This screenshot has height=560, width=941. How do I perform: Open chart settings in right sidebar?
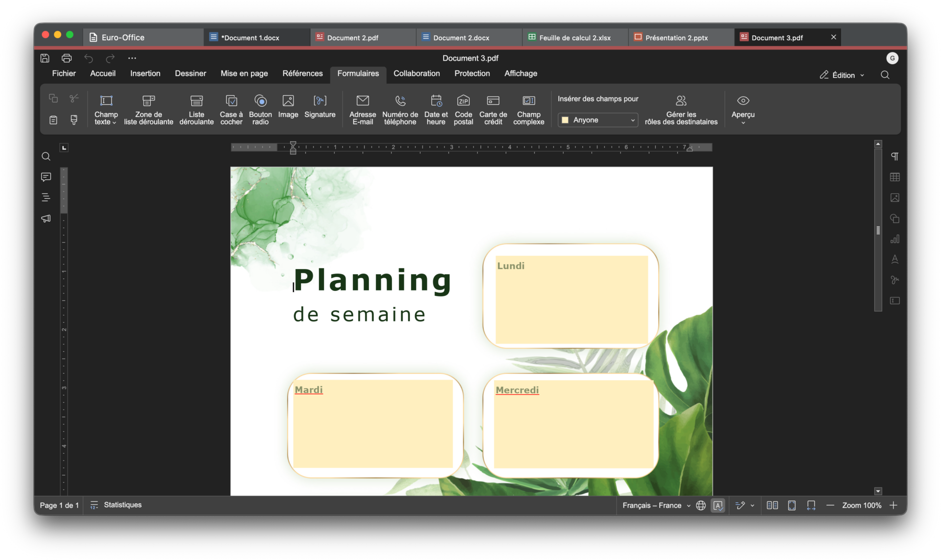pyautogui.click(x=895, y=239)
